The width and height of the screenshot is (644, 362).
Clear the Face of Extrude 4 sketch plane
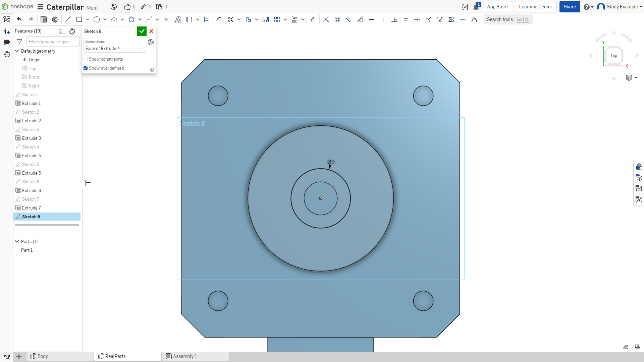click(x=141, y=48)
